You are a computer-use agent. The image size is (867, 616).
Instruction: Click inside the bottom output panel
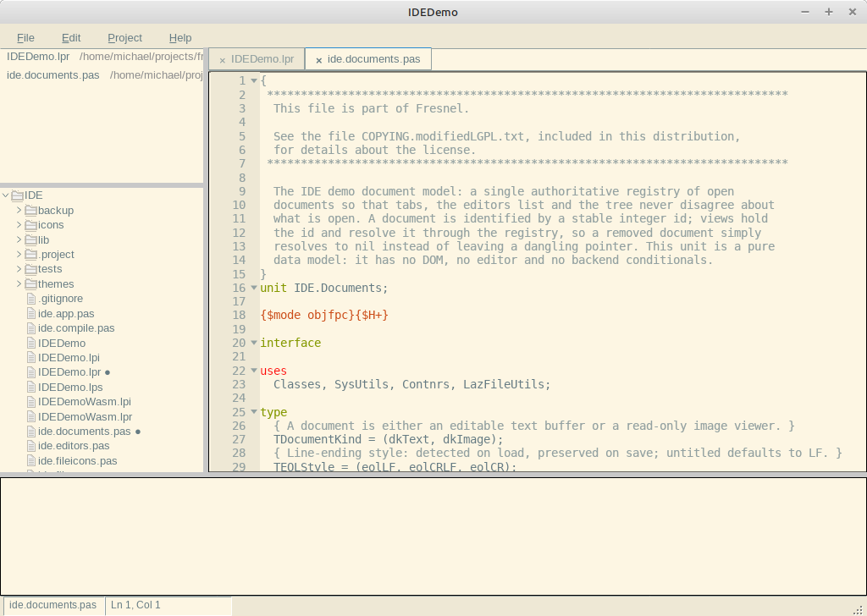433,536
